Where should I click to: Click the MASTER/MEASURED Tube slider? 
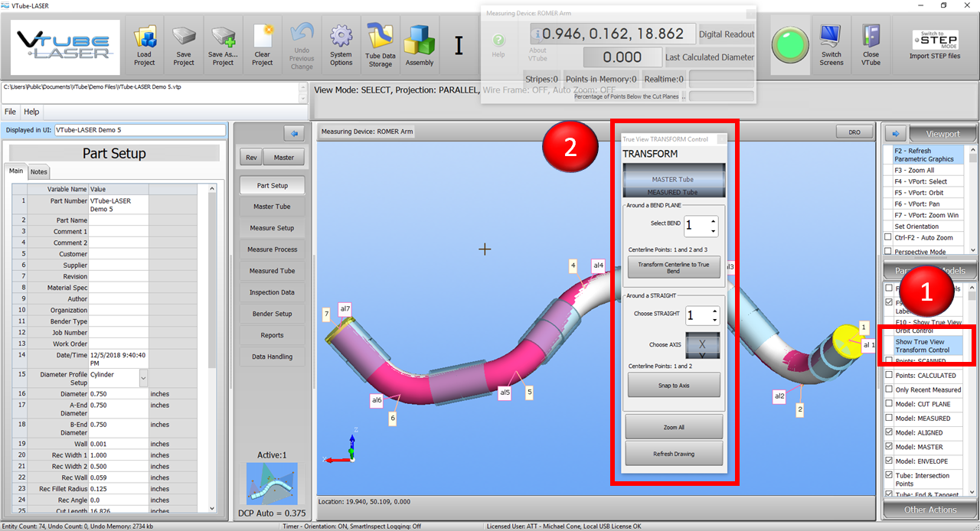click(x=674, y=185)
